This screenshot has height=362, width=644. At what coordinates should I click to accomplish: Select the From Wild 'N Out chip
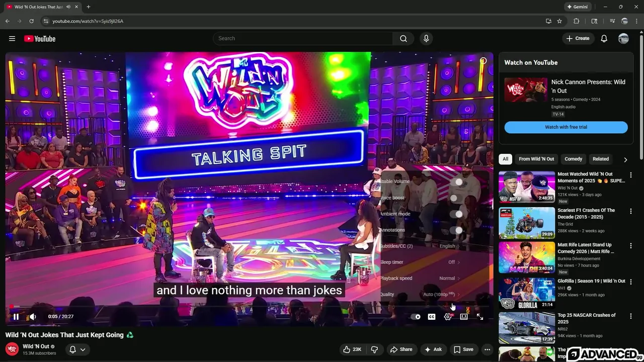tap(536, 159)
